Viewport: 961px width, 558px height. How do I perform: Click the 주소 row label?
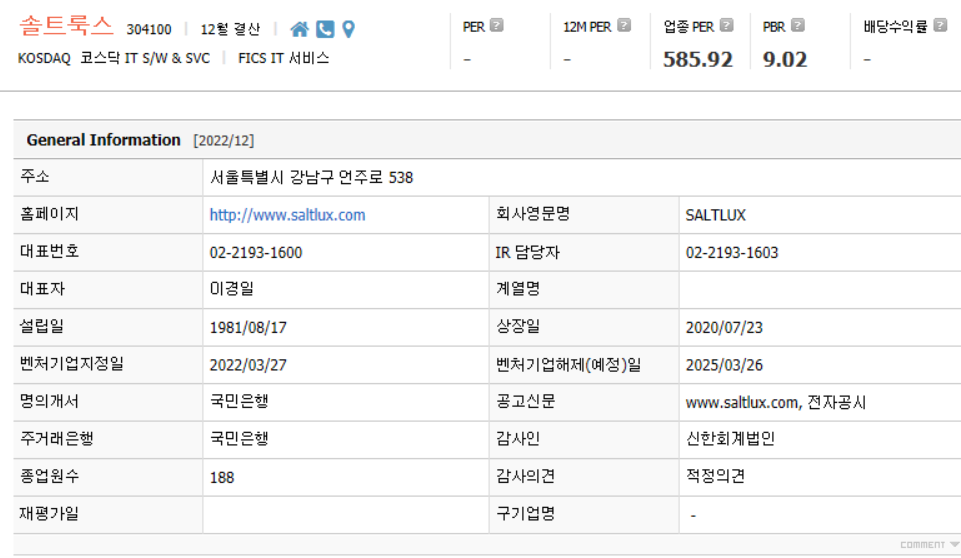(x=34, y=177)
